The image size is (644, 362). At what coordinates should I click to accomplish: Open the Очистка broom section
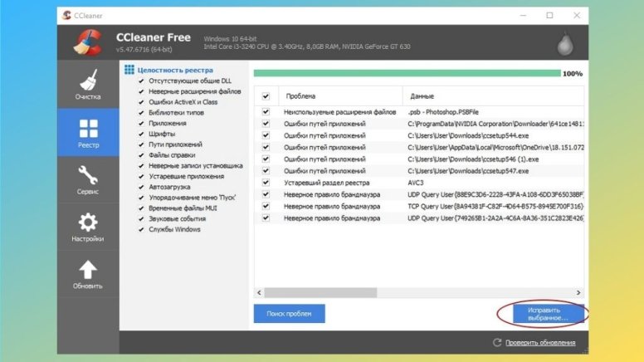[88, 84]
